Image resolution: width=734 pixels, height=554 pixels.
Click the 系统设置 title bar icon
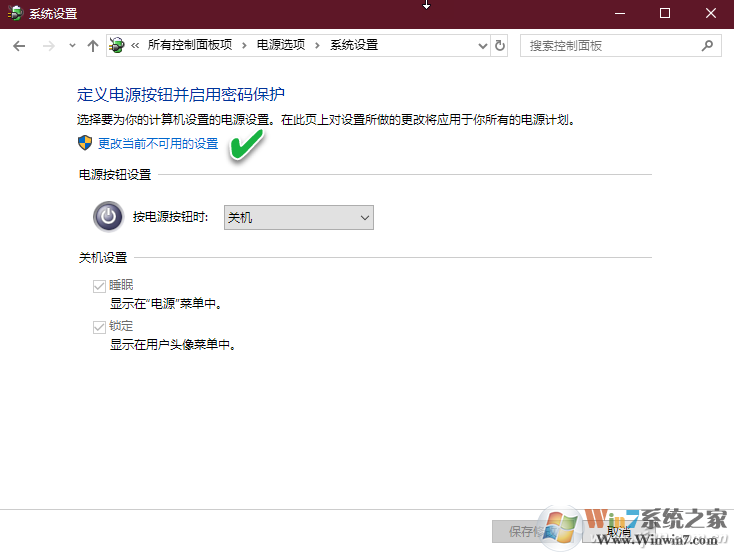coord(15,13)
